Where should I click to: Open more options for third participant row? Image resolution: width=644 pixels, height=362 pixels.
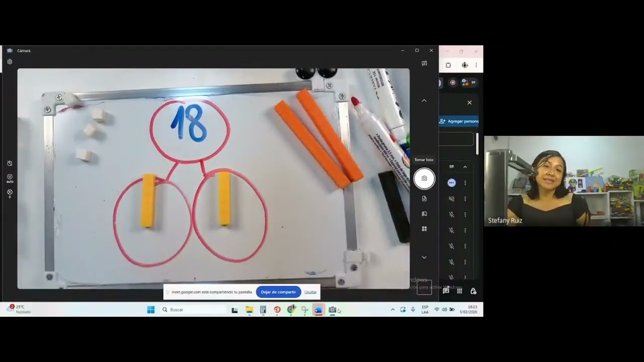click(465, 215)
